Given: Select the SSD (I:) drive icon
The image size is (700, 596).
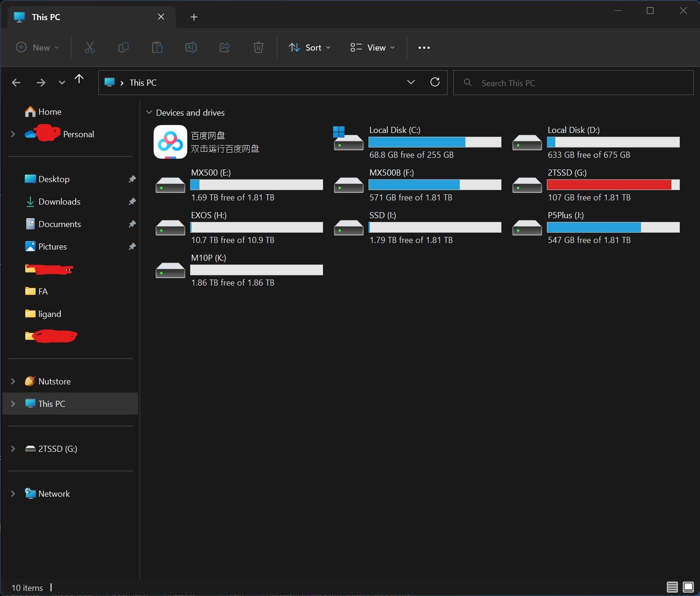Looking at the screenshot, I should (x=348, y=228).
